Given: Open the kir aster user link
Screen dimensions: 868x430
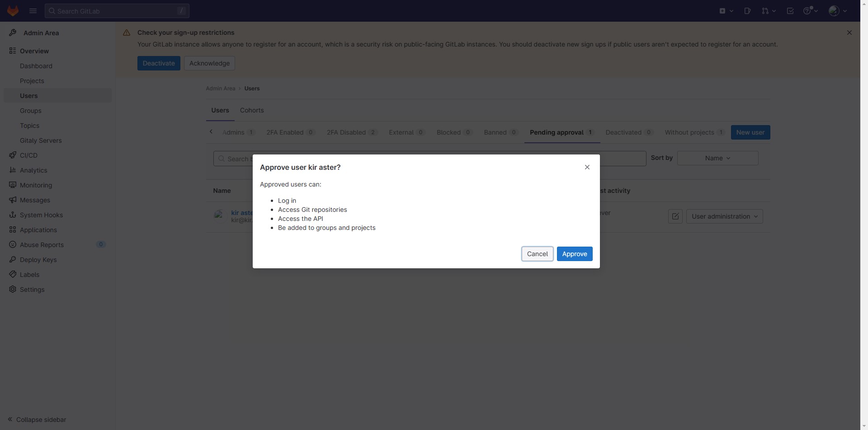Looking at the screenshot, I should click(x=242, y=213).
